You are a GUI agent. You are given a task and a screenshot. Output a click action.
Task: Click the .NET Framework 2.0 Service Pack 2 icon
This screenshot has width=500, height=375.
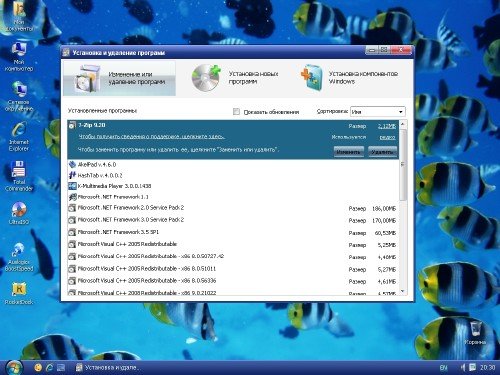pos(72,208)
